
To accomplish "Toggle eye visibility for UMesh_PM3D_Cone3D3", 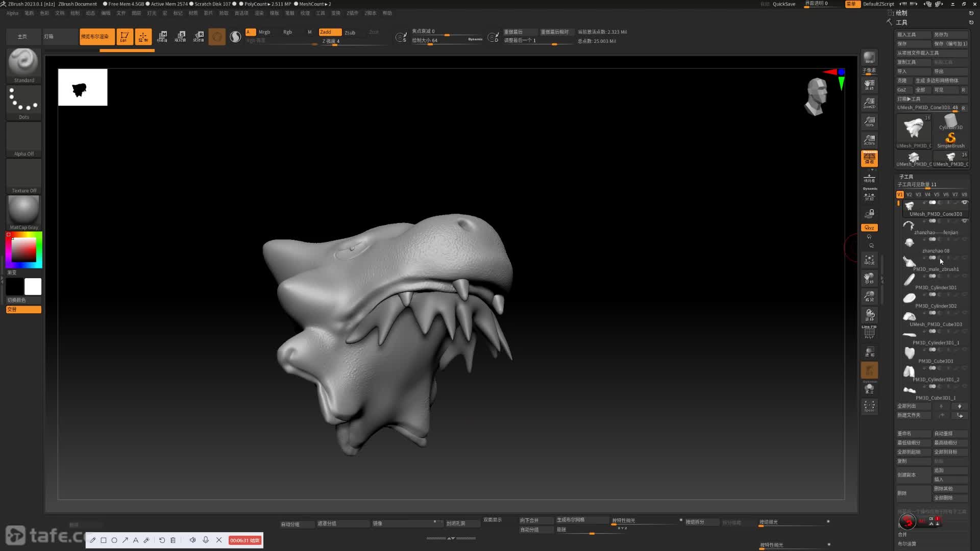I will click(965, 203).
